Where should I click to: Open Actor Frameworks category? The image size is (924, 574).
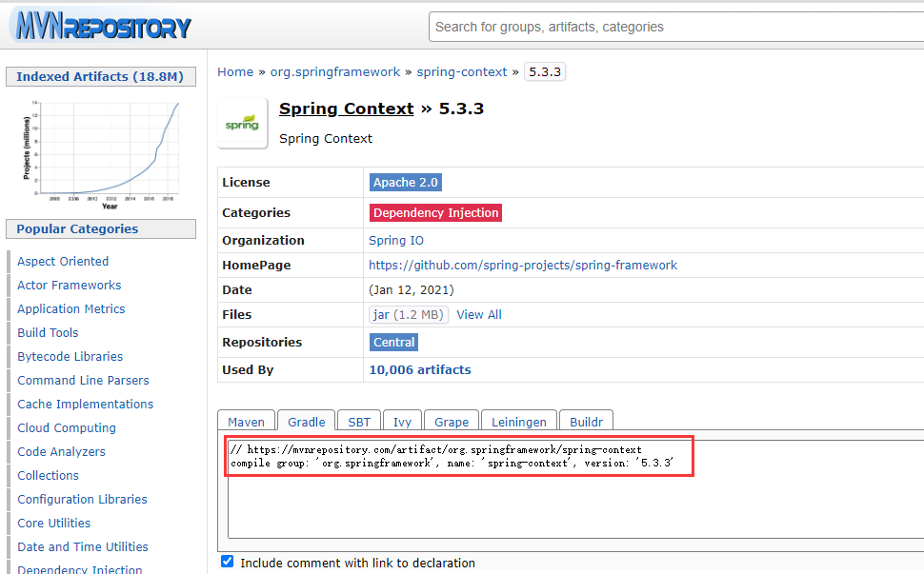(x=70, y=285)
